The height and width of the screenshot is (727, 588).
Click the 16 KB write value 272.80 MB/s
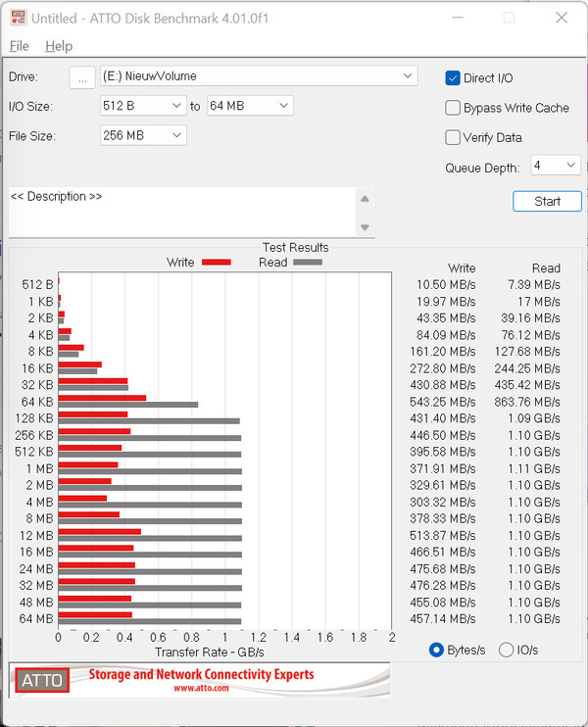coord(442,368)
